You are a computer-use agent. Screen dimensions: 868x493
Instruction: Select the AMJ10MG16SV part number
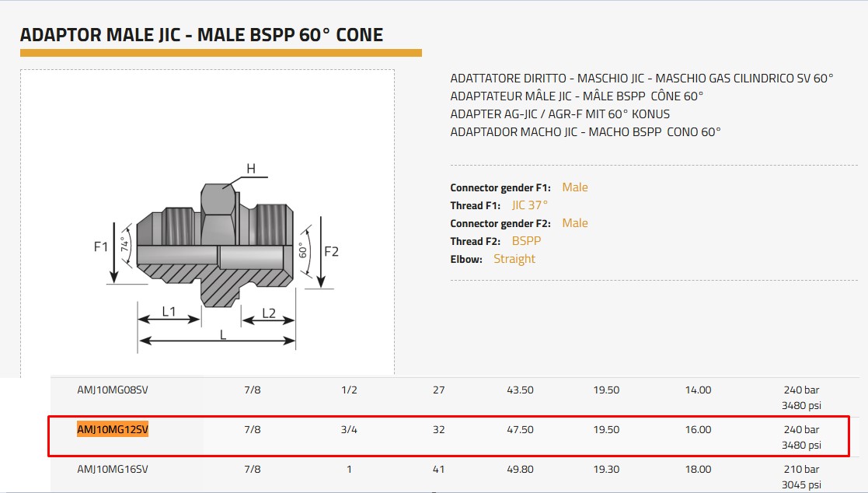point(112,469)
